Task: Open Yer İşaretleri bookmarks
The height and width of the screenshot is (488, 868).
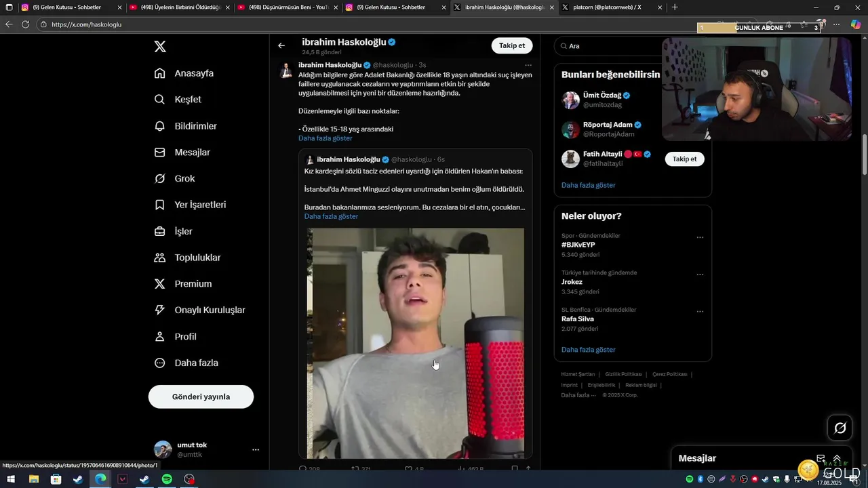Action: coord(191,205)
